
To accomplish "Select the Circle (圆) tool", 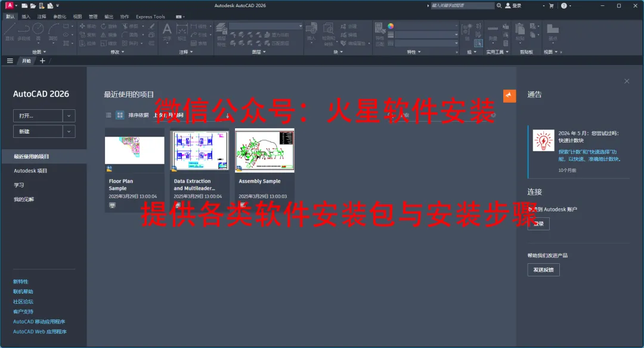I will [38, 32].
